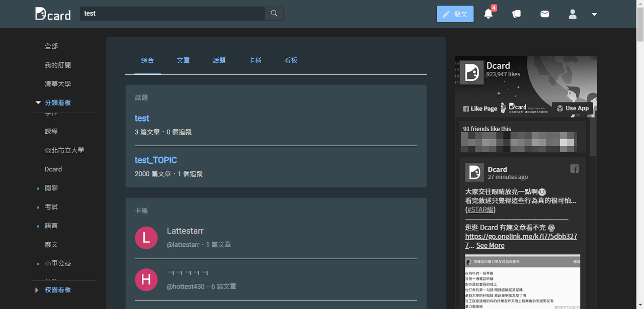644x309 pixels.
Task: Open the account dropdown arrow
Action: (x=594, y=15)
